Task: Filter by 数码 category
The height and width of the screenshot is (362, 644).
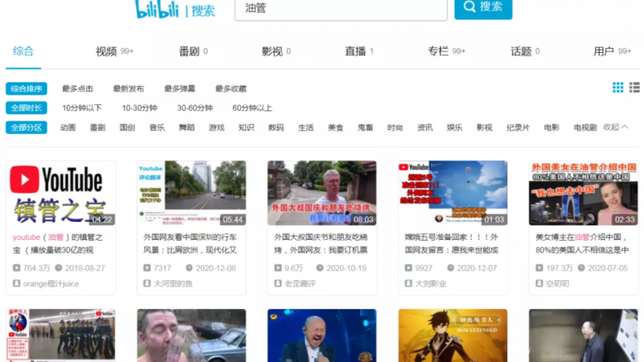Action: pyautogui.click(x=276, y=128)
